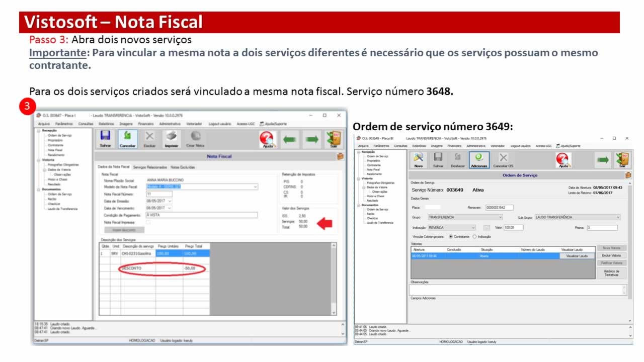The width and height of the screenshot is (644, 362).
Task: Click green right arrow in Nota Fiscal toolbar
Action: 312,139
